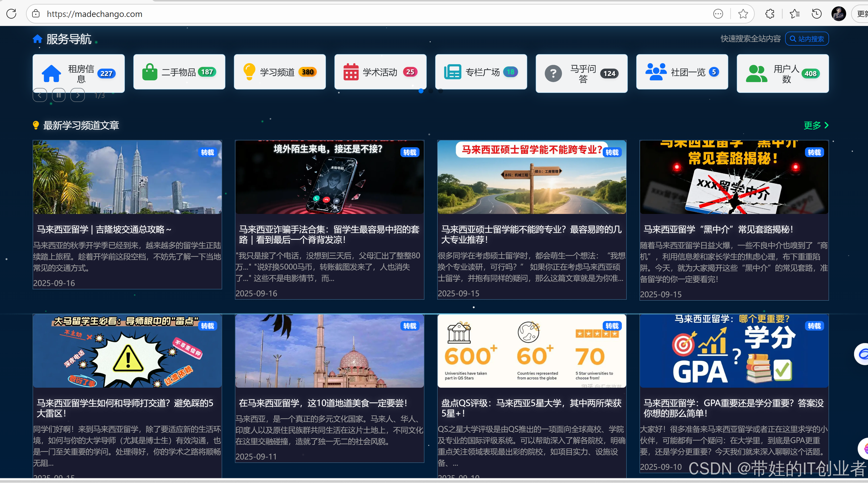Open article 马来西亚硕士留学能不能跨专业
868x483 pixels.
531,235
